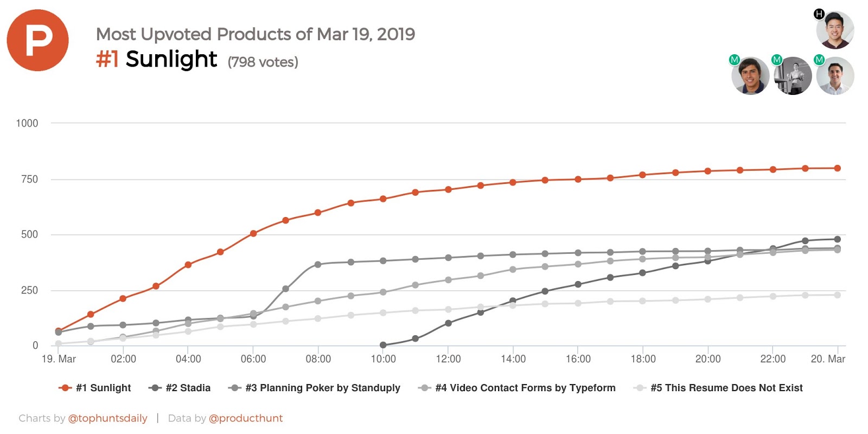Screen dimensions: 868x434
Task: Open the @tophuntsdaily link
Action: pyautogui.click(x=107, y=418)
